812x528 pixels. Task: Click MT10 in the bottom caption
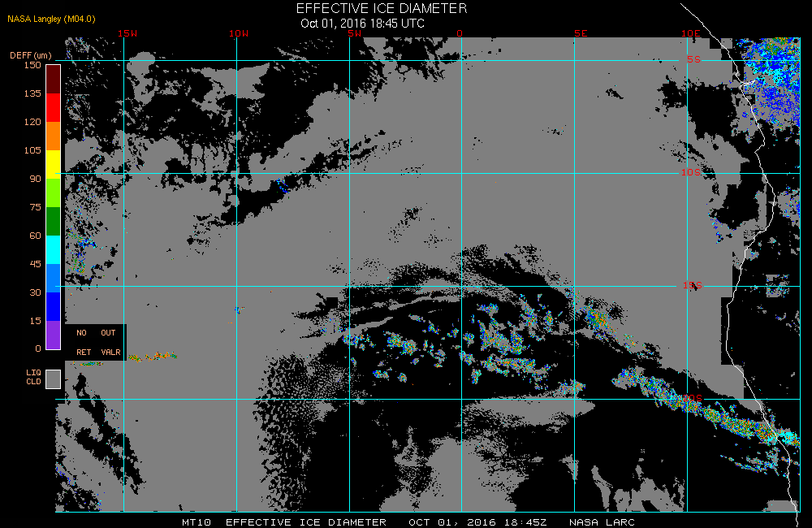click(x=197, y=522)
